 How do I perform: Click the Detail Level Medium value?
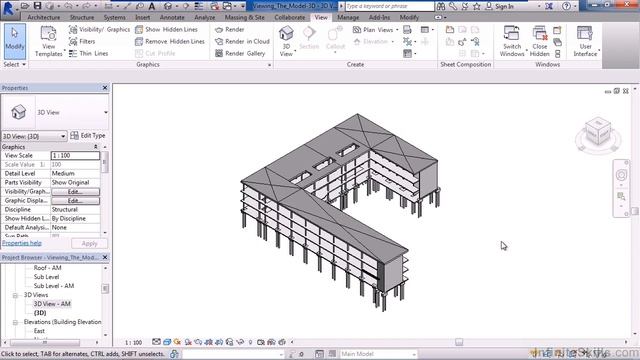click(x=75, y=173)
